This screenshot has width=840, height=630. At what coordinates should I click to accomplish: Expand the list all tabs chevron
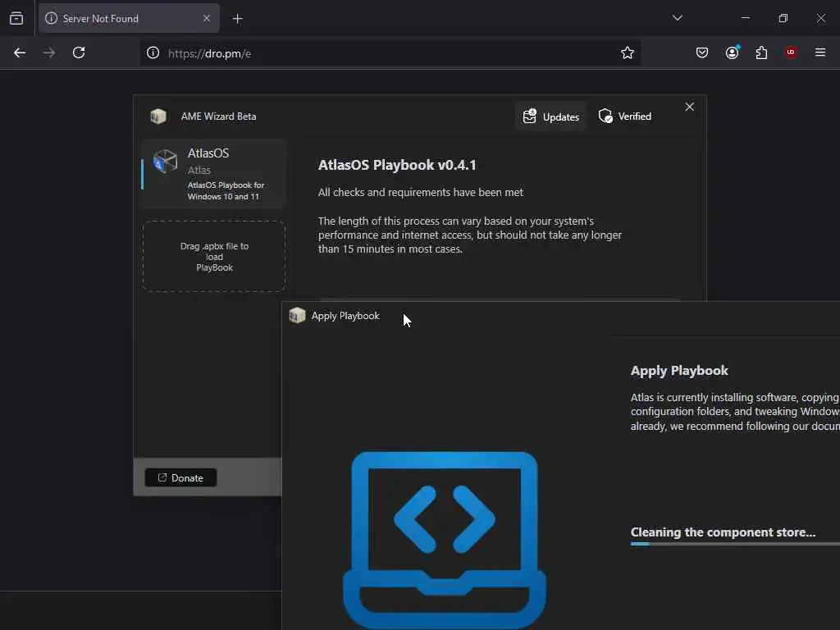point(677,18)
